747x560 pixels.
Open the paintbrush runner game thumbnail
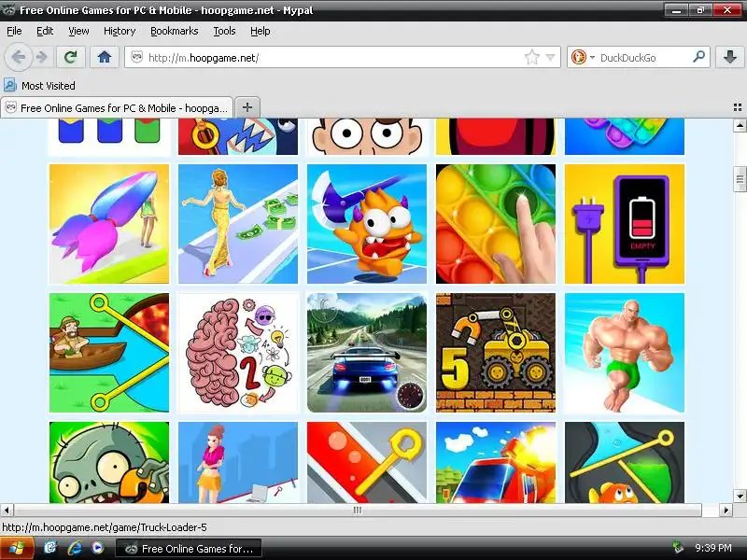109,224
